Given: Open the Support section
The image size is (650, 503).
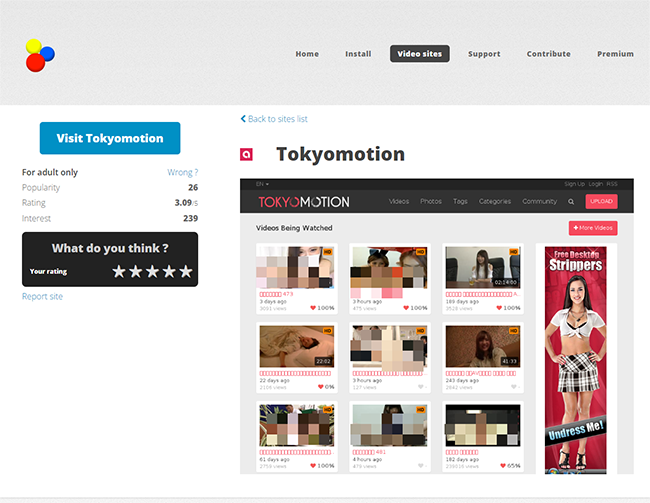Looking at the screenshot, I should pyautogui.click(x=484, y=54).
